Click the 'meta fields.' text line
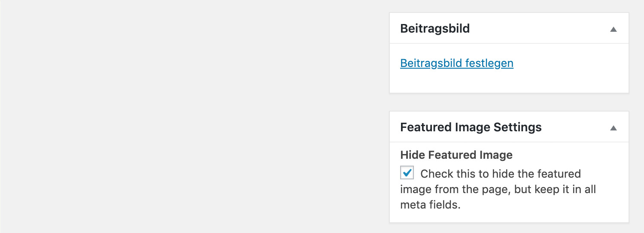This screenshot has height=233, width=644. 430,205
